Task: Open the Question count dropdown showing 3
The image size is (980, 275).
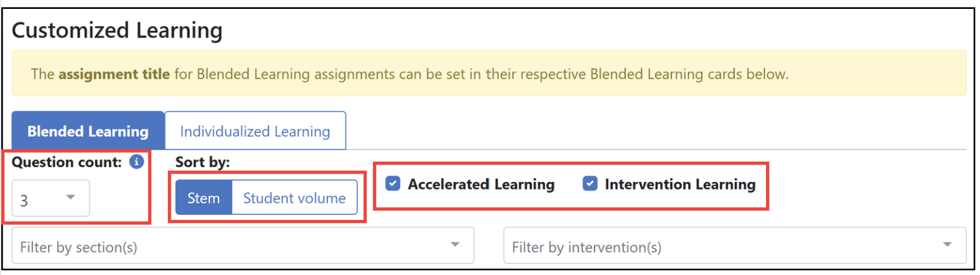Action: (51, 198)
